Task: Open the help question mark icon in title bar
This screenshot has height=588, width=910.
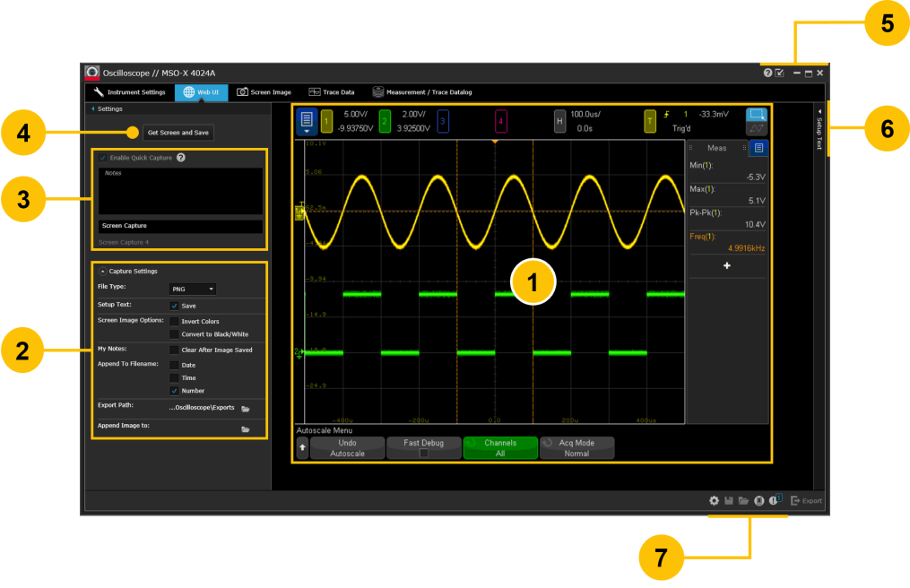Action: (767, 73)
